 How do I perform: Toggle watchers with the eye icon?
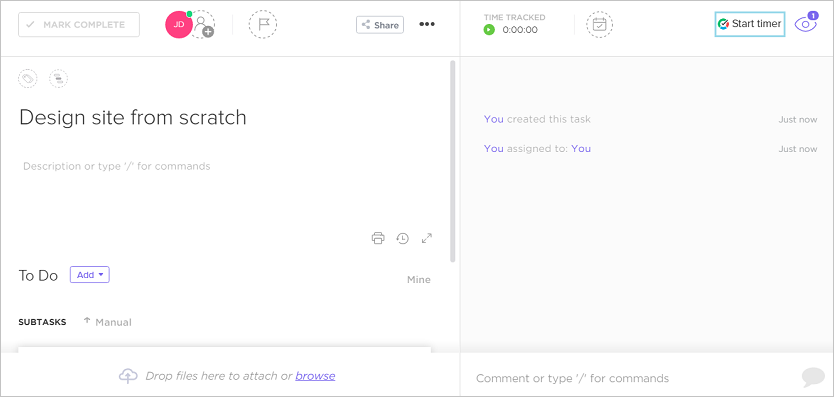[x=806, y=24]
